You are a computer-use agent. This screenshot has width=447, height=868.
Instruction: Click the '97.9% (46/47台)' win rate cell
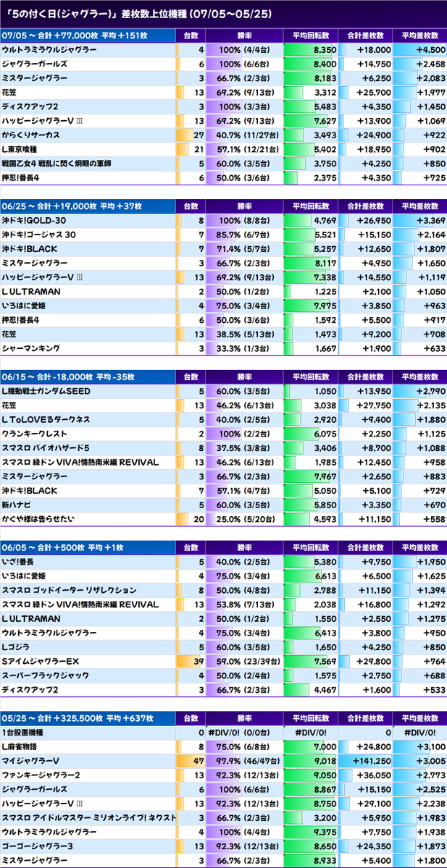[x=244, y=761]
